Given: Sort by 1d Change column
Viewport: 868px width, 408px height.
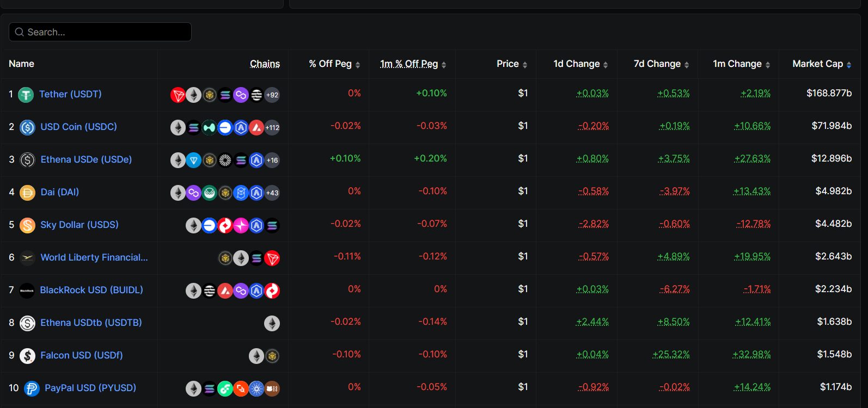Looking at the screenshot, I should click(580, 64).
